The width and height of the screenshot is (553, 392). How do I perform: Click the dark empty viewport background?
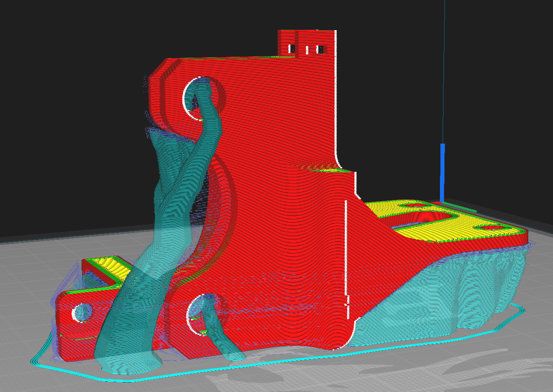coord(68,90)
